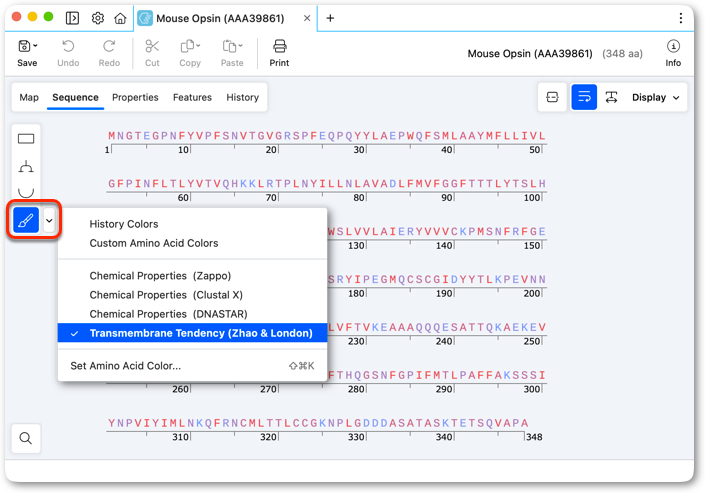
Task: Click the Save toolbar icon
Action: (27, 53)
